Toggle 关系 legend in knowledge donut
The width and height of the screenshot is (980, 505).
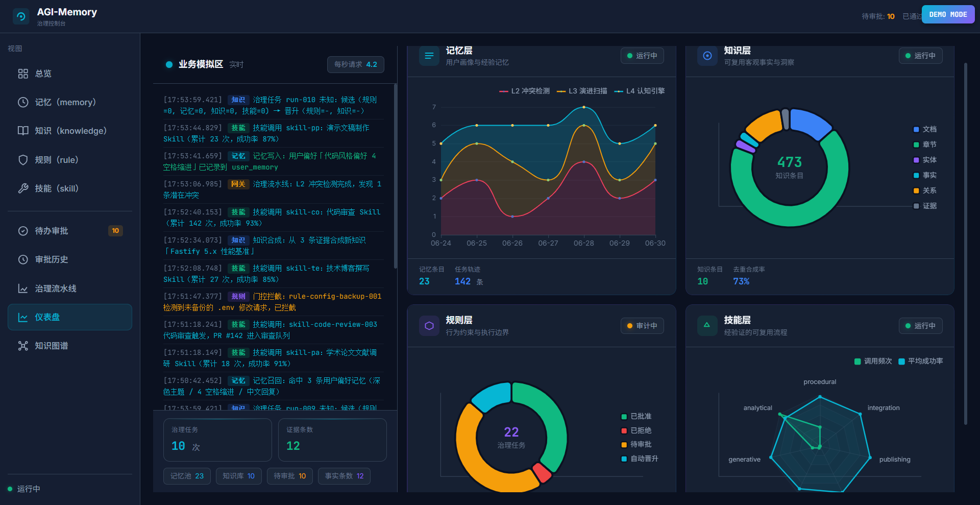point(925,190)
